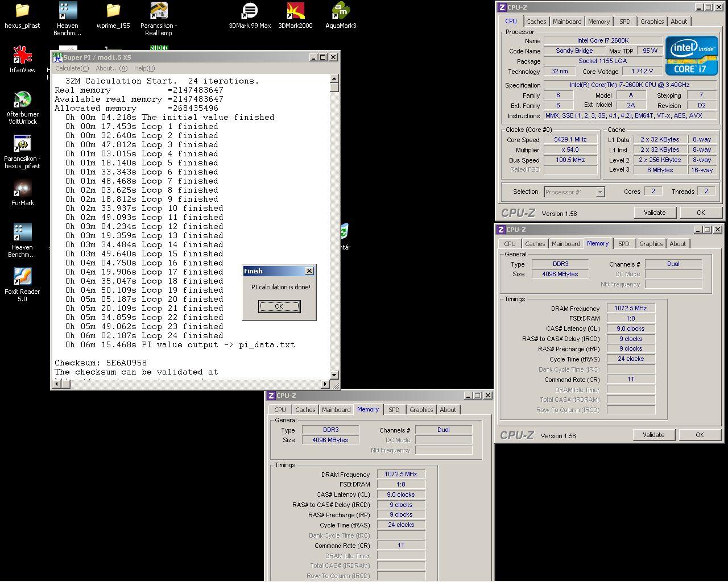Click the Core Speed value 5429.1 MHz

click(x=570, y=140)
